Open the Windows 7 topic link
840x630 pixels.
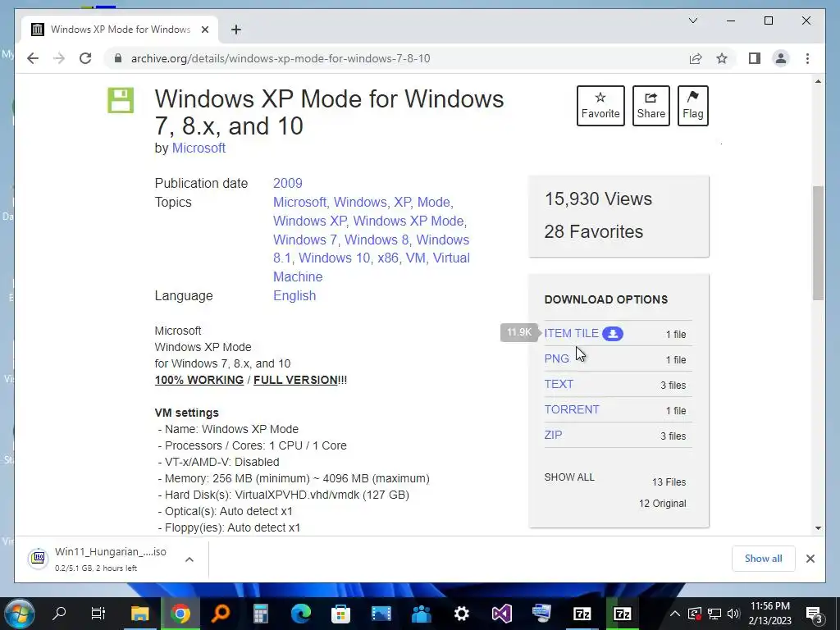(305, 240)
